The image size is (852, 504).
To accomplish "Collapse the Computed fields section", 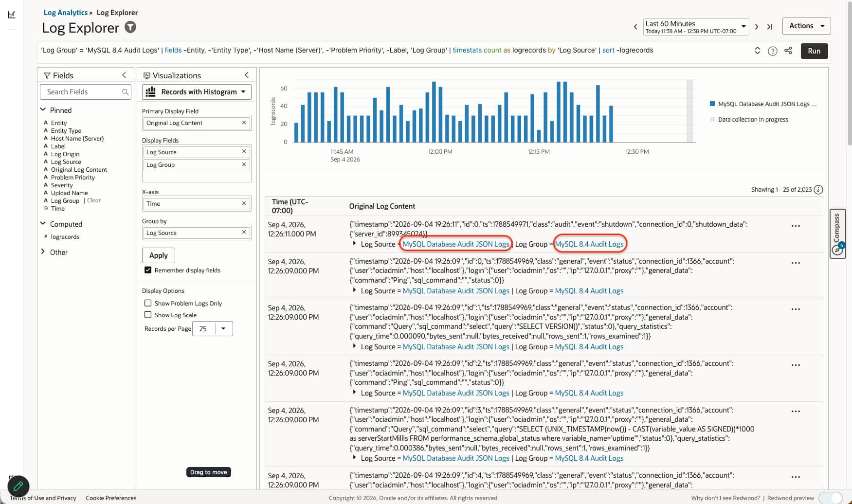I will 43,224.
